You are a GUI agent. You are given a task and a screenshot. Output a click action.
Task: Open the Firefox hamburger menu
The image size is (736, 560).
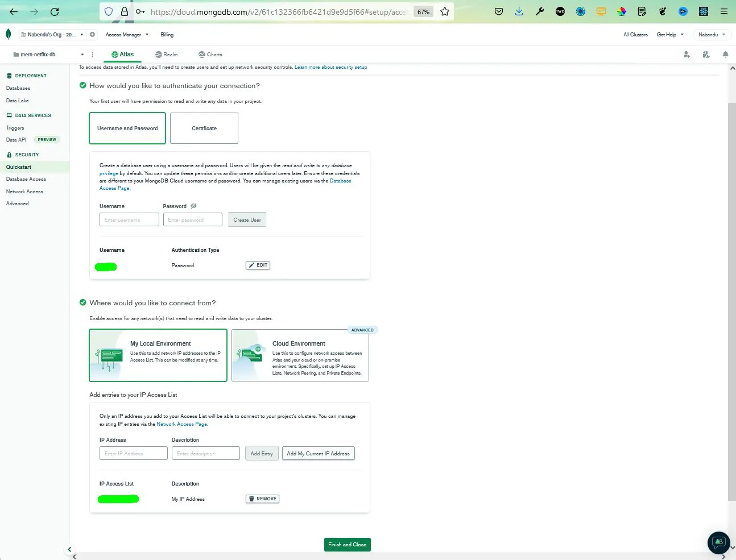[x=724, y=11]
